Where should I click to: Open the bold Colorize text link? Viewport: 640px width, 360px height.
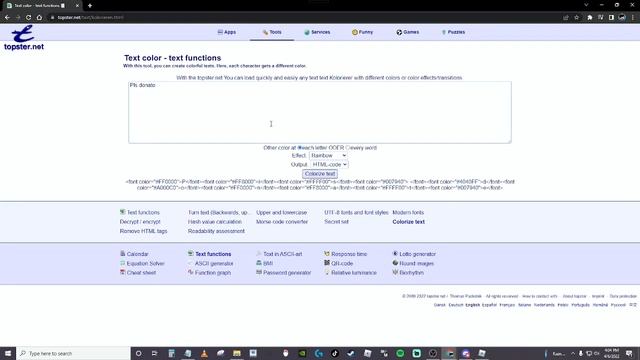[x=409, y=222]
